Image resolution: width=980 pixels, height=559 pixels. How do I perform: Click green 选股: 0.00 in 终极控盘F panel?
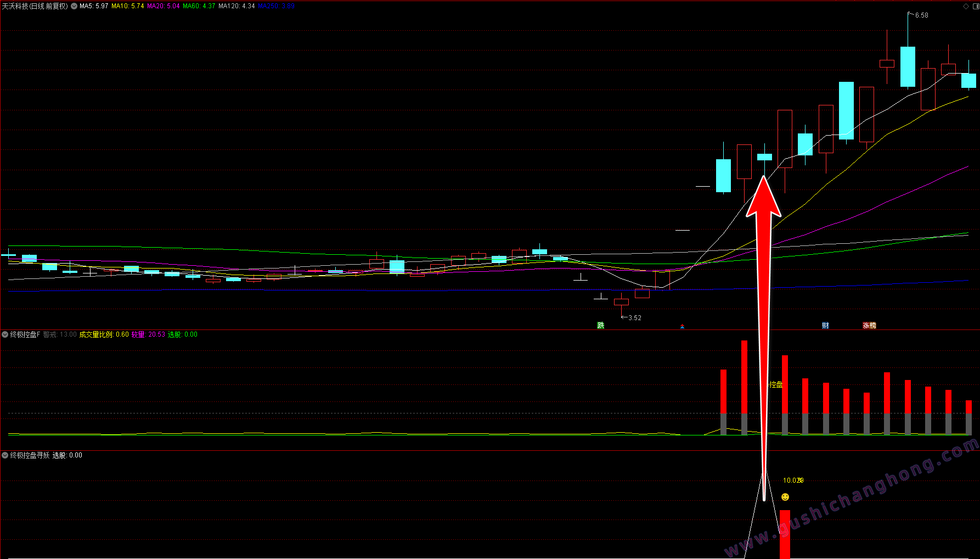coord(183,334)
